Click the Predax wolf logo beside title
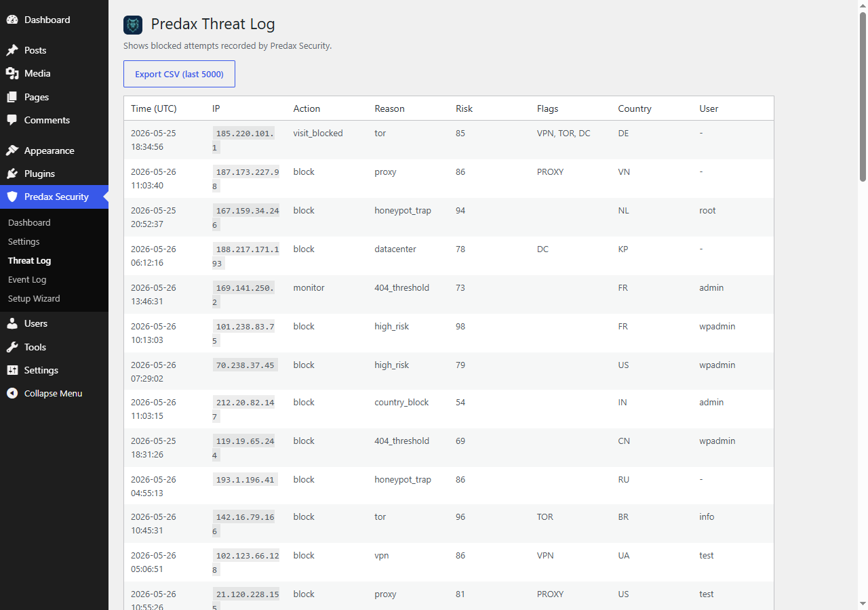Viewport: 868px width, 610px height. tap(133, 25)
